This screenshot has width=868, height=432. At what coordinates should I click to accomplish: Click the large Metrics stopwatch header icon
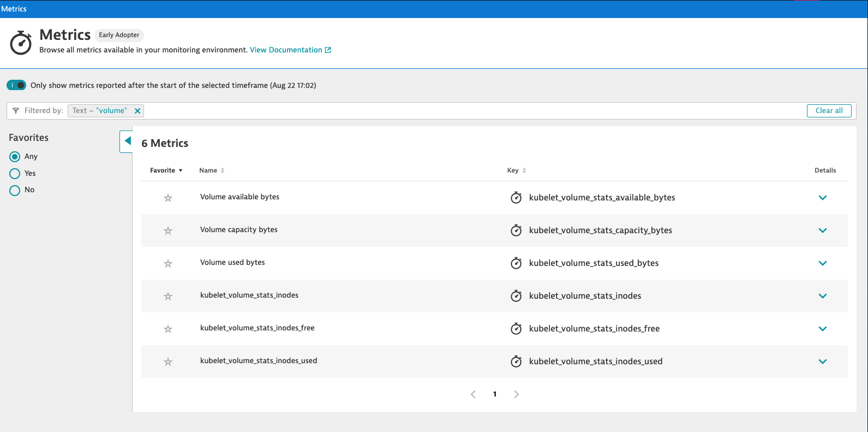click(21, 43)
